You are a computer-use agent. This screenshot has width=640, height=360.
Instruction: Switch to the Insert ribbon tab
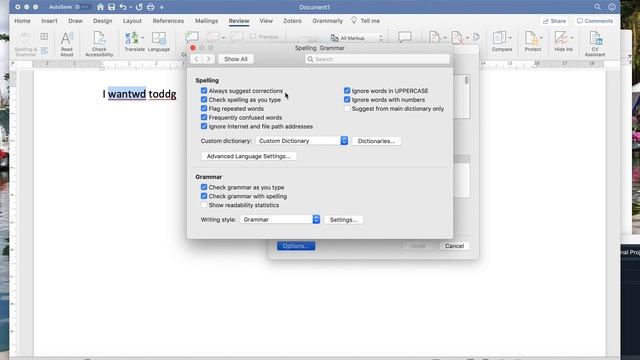(x=49, y=21)
